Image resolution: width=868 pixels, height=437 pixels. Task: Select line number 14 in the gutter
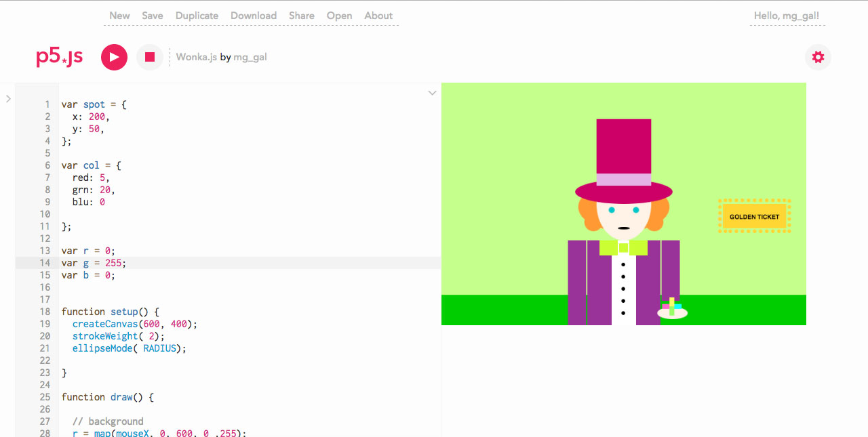point(45,263)
